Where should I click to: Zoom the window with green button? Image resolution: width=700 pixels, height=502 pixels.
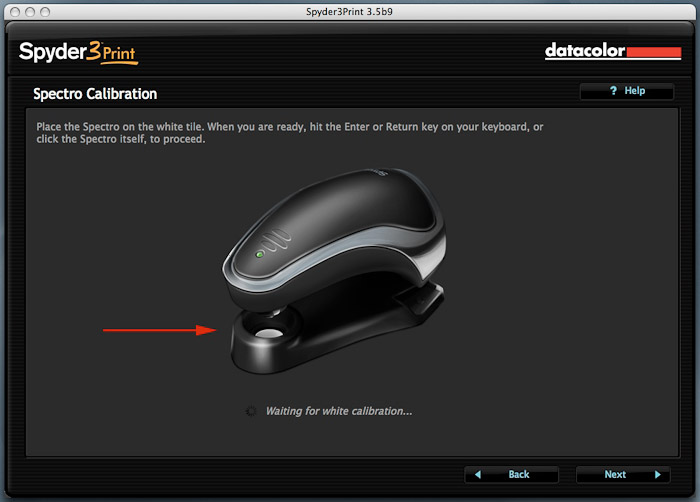[x=46, y=10]
